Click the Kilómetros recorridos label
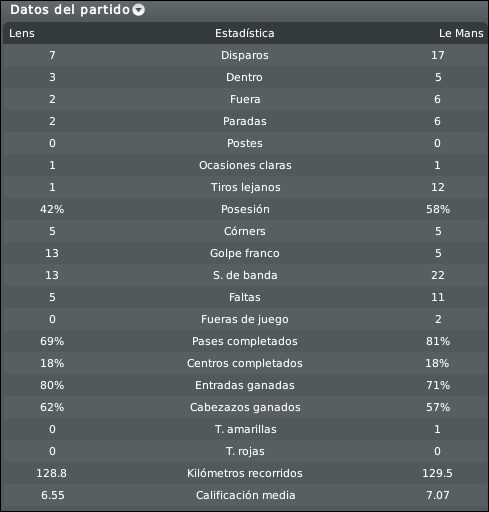The image size is (489, 512). (245, 473)
